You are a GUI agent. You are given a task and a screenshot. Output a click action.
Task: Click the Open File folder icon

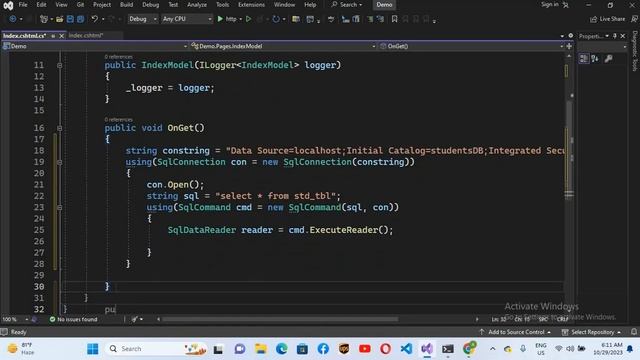60,19
